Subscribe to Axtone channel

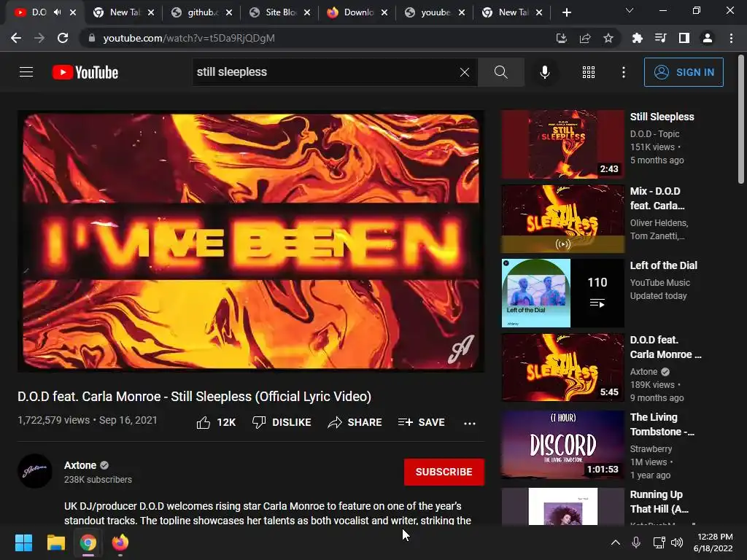[x=444, y=472]
